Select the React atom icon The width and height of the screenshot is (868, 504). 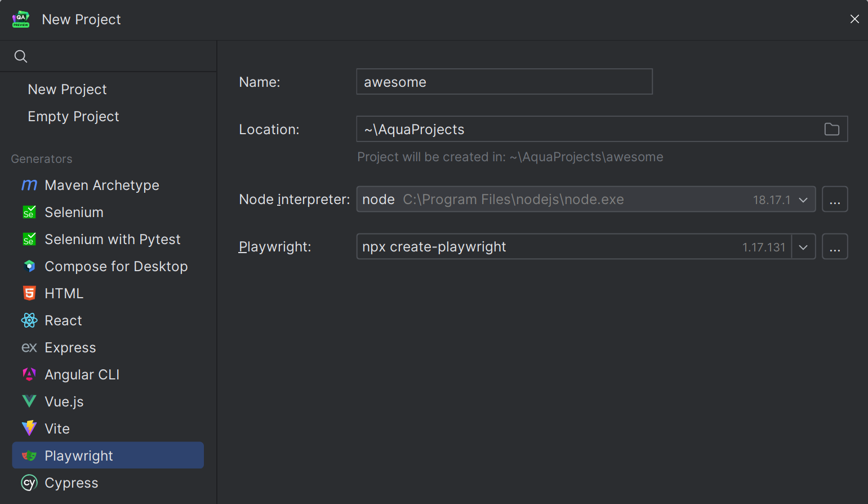[29, 320]
